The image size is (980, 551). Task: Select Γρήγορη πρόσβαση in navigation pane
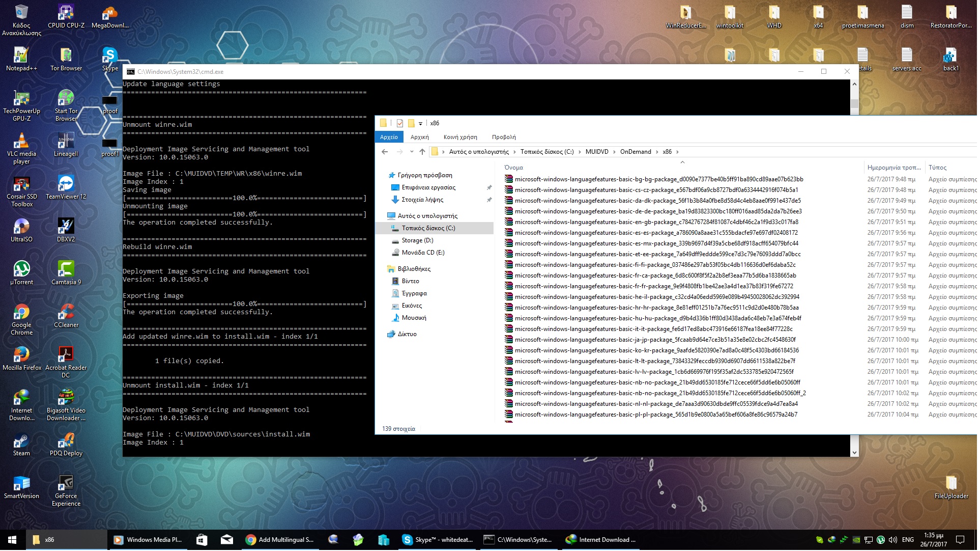tap(426, 176)
